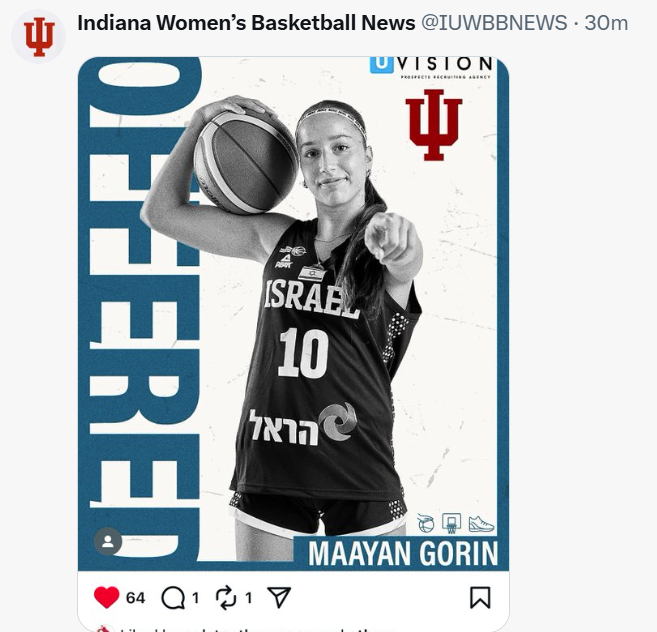Click the sneaker icon on the graphic
The image size is (657, 632).
click(481, 524)
